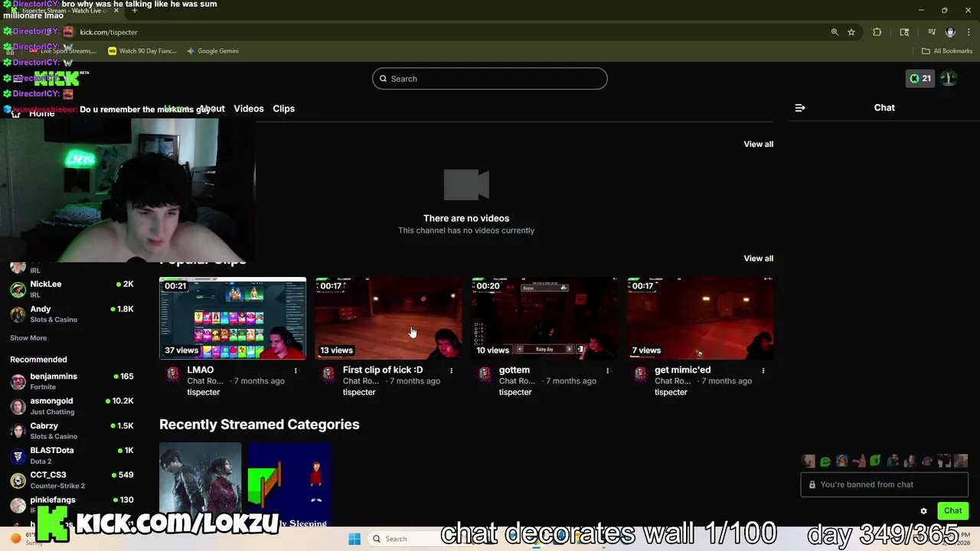This screenshot has height=551, width=980.
Task: Click the green Chat send button
Action: click(x=952, y=510)
